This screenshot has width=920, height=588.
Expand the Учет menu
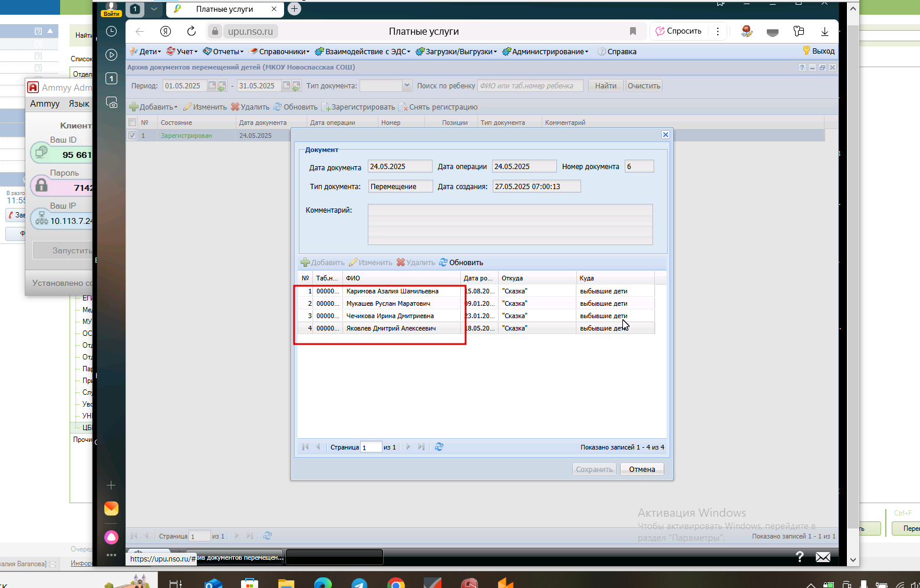pyautogui.click(x=182, y=51)
